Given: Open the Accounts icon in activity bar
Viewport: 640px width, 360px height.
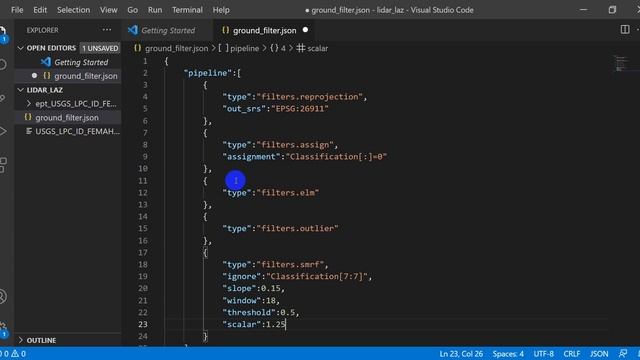Looking at the screenshot, I should pyautogui.click(x=3, y=296).
